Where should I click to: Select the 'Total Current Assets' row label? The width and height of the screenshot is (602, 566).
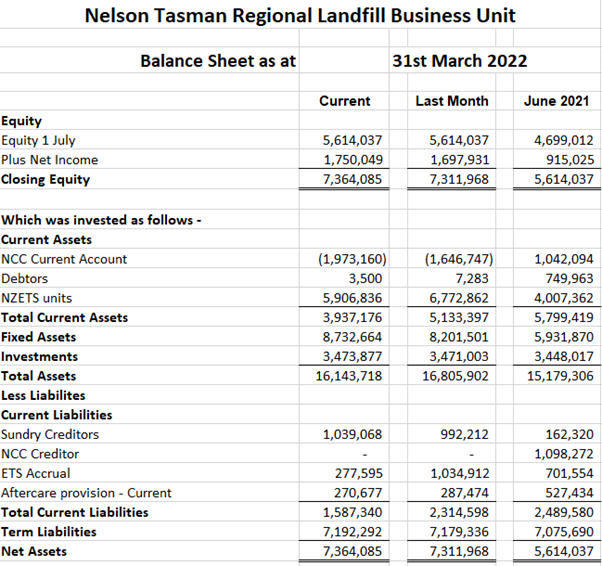64,318
